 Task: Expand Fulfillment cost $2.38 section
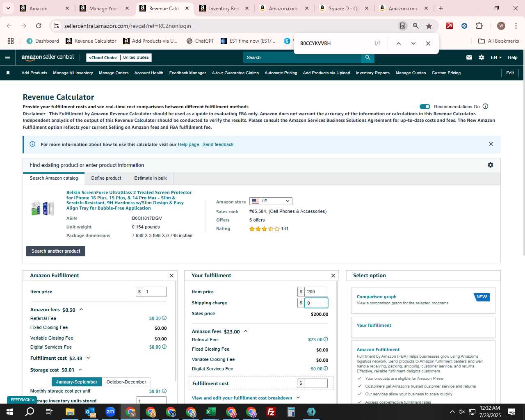coord(88,358)
